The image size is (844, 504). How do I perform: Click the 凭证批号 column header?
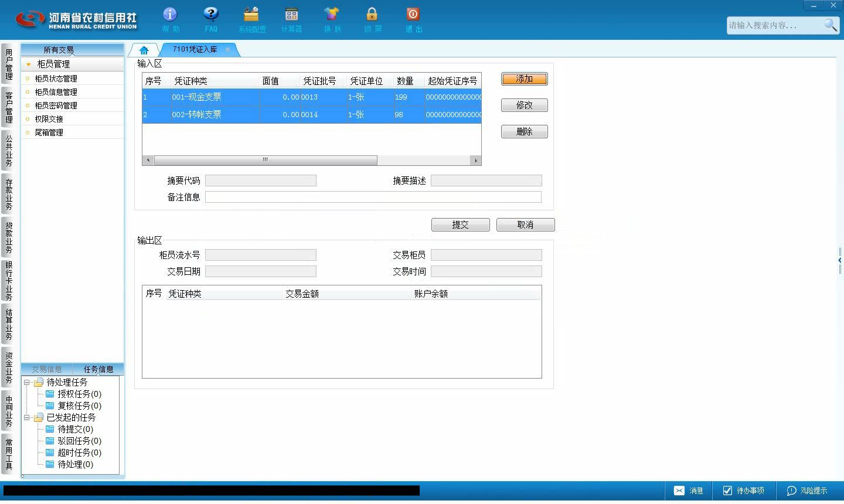(x=323, y=81)
